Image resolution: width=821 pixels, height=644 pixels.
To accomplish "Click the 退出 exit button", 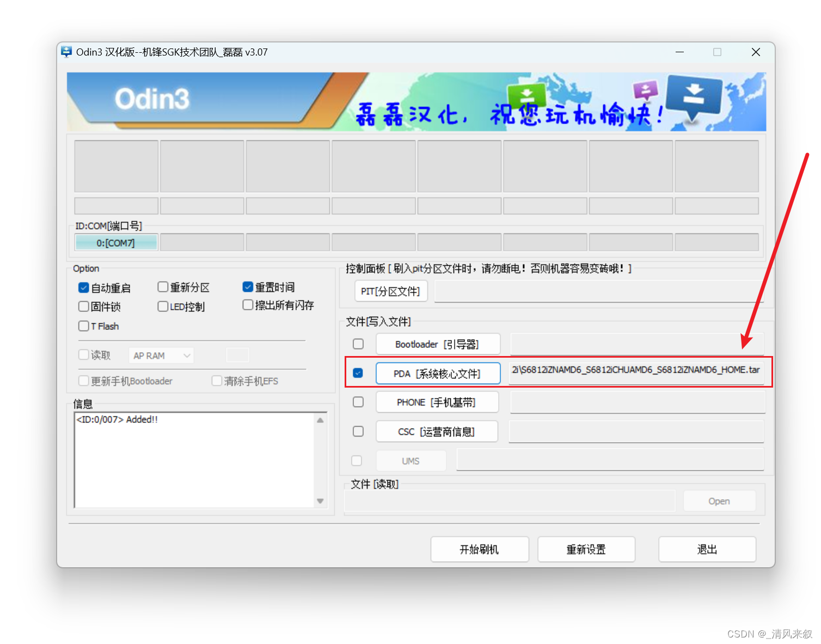I will (x=707, y=549).
